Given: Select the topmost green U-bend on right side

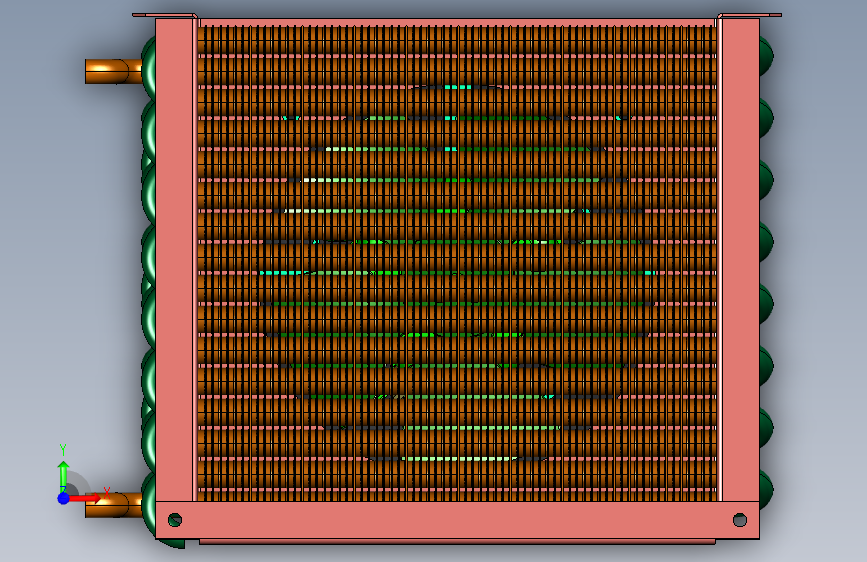Looking at the screenshot, I should click(766, 56).
